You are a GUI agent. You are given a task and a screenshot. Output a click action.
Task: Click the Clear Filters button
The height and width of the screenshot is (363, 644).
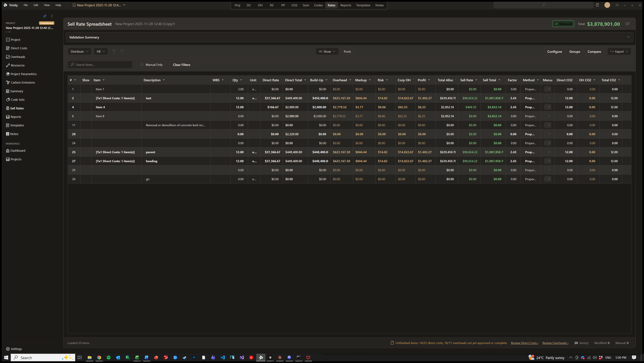pos(182,65)
